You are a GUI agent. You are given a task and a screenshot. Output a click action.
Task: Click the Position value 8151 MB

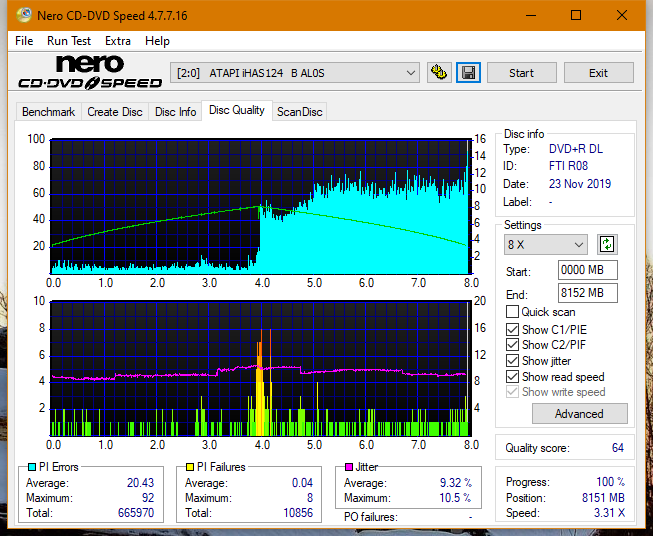click(x=603, y=498)
